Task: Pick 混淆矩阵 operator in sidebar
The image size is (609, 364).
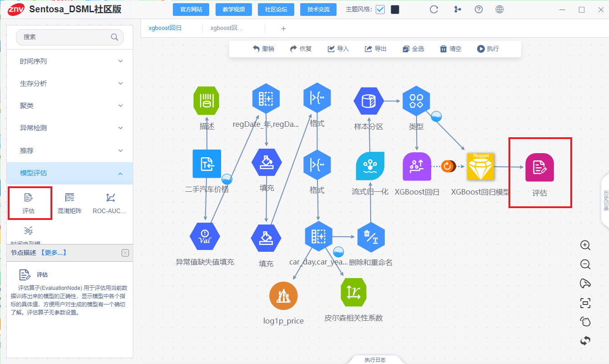Action: pos(69,203)
